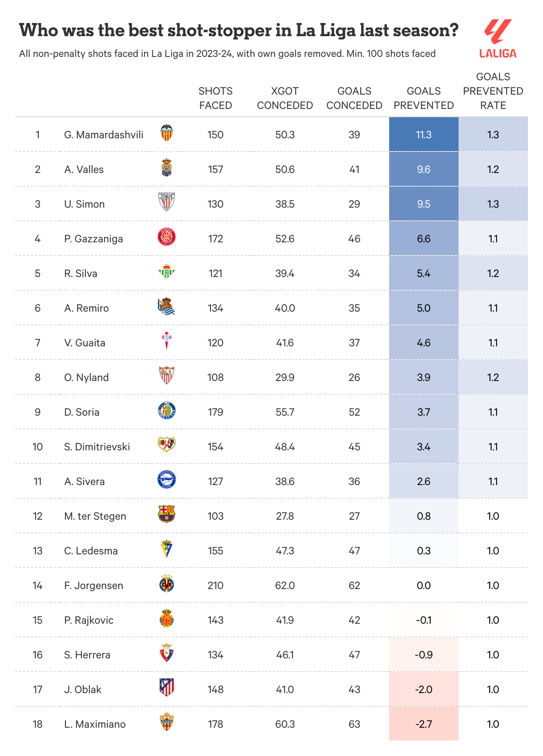Select the Alaves badge next to A. Sivera
The height and width of the screenshot is (756, 543).
point(166,480)
